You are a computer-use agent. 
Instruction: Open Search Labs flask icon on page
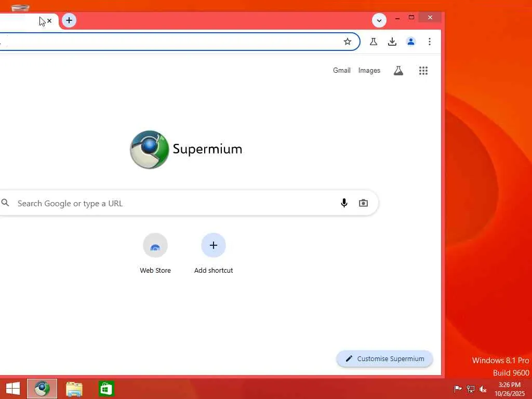click(398, 71)
